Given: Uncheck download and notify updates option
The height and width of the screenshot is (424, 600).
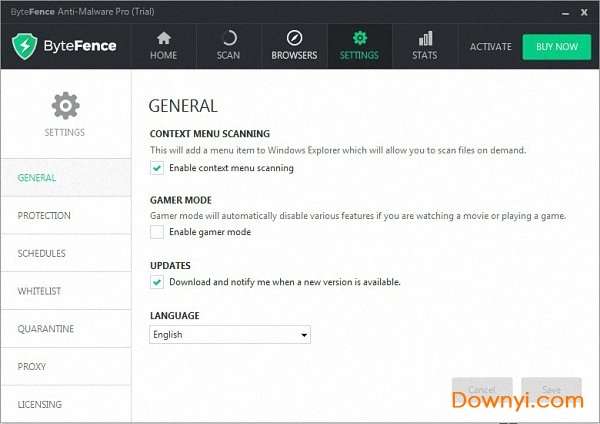Looking at the screenshot, I should 157,282.
